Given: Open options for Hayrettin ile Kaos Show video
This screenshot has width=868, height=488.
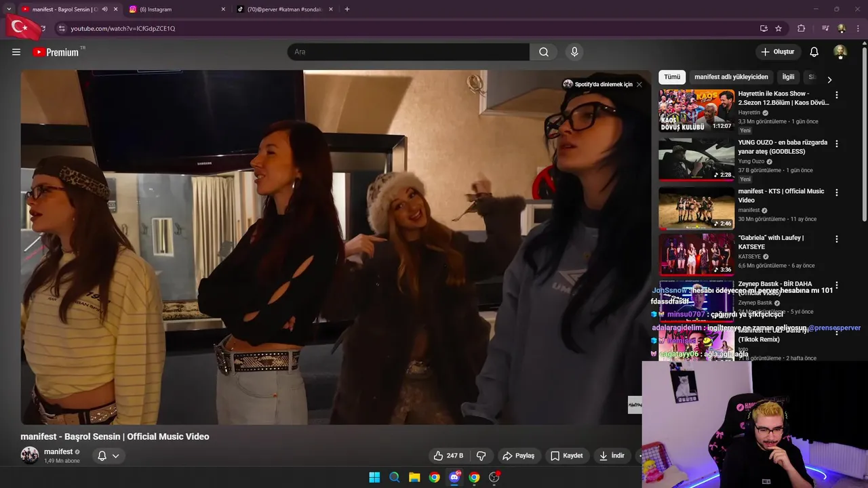Looking at the screenshot, I should click(837, 95).
